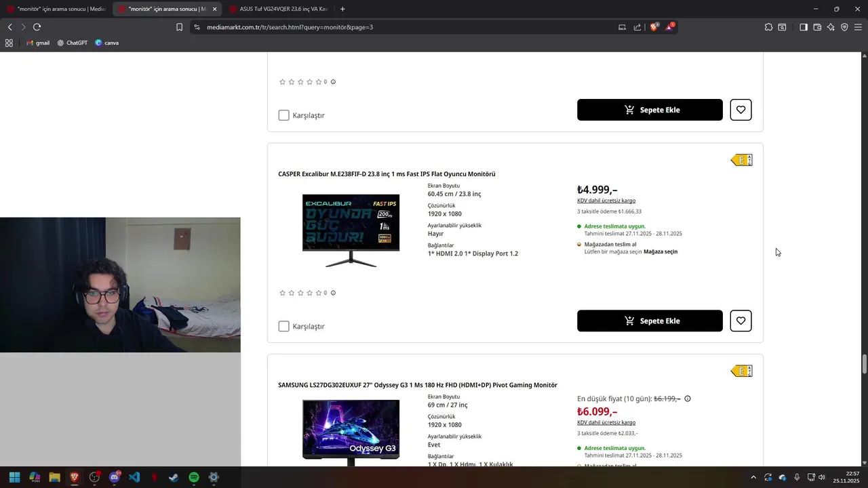Click the price info icon next to ₺6.199

coord(687,399)
